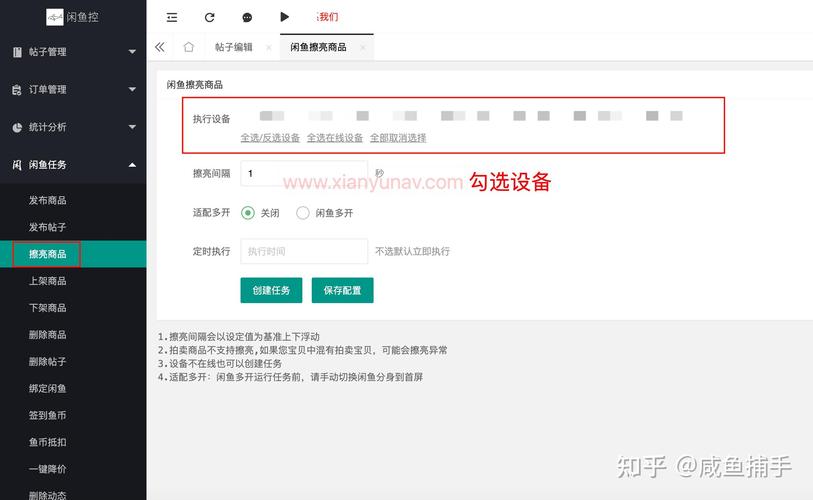813x500 pixels.
Task: Focus the 擦亮间隔 seconds input
Action: (x=304, y=174)
